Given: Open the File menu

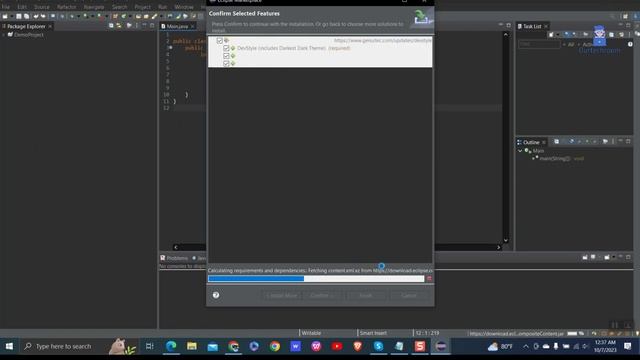Looking at the screenshot, I should (x=6, y=7).
